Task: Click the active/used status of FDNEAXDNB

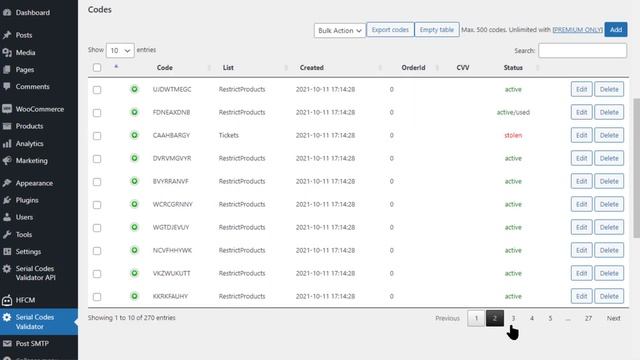Action: [x=513, y=112]
